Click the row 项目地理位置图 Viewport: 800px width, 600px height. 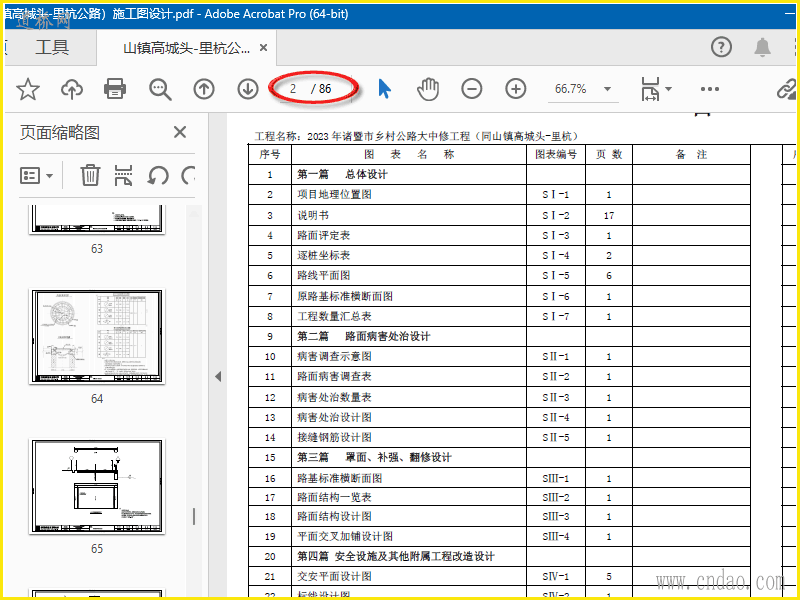(499, 194)
